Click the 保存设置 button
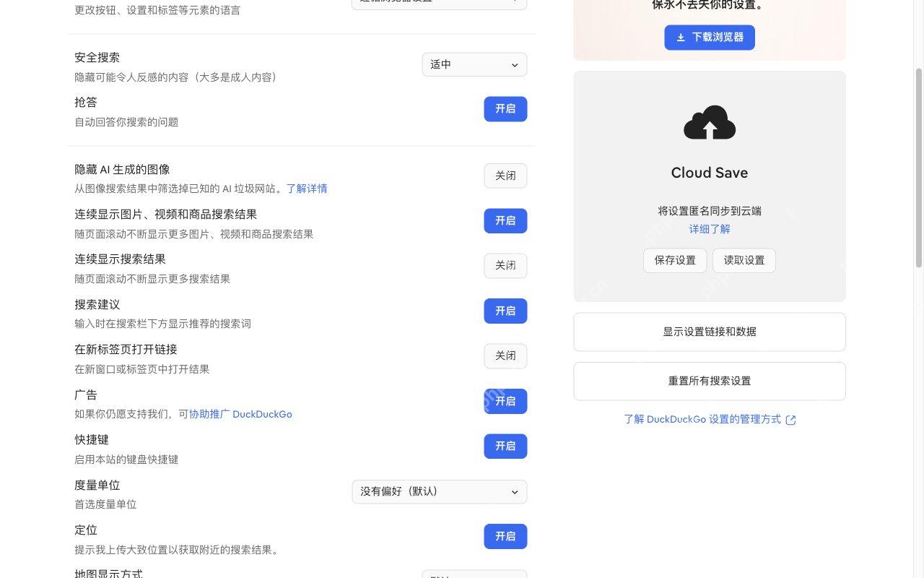924x578 pixels. (675, 261)
